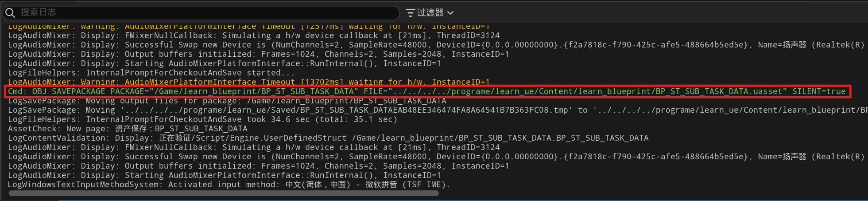
Task: Select the last 'Starting AudioMixerPlatformInterface' line
Action: [x=224, y=175]
